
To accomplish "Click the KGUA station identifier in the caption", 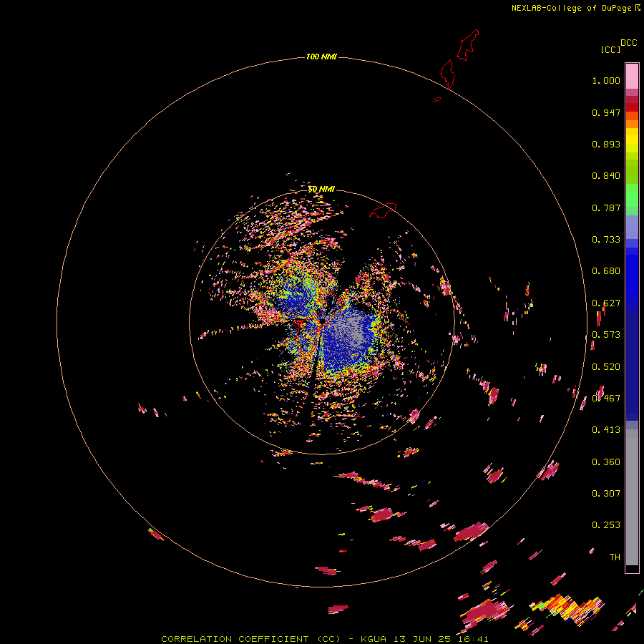I will (374, 639).
